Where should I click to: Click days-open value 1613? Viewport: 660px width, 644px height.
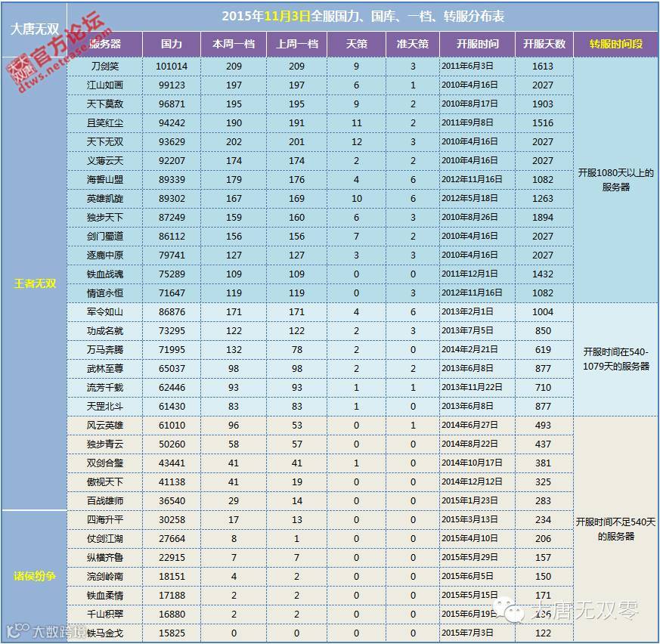click(x=543, y=66)
